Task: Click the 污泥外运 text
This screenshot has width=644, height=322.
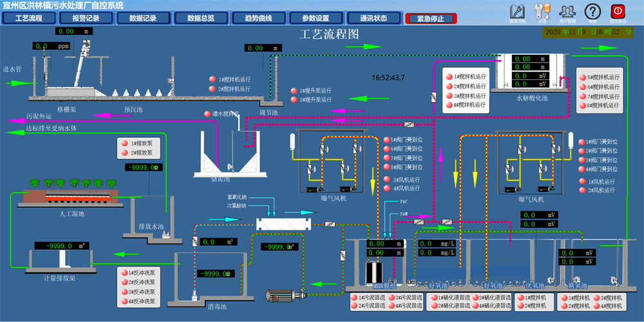Action: (39, 116)
